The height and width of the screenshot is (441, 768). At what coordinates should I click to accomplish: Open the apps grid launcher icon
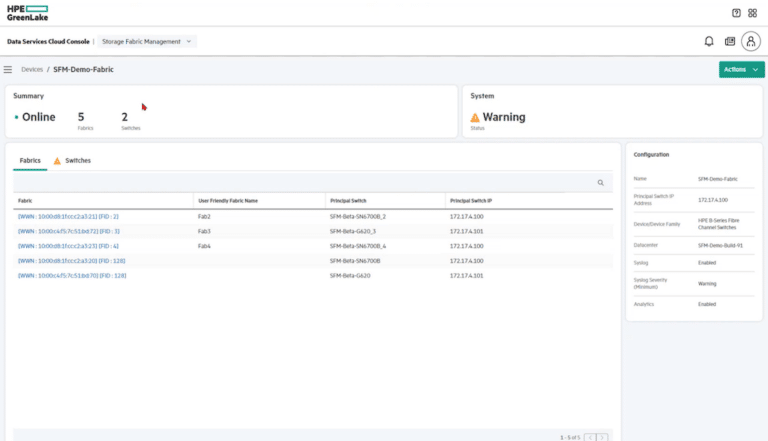pyautogui.click(x=752, y=13)
